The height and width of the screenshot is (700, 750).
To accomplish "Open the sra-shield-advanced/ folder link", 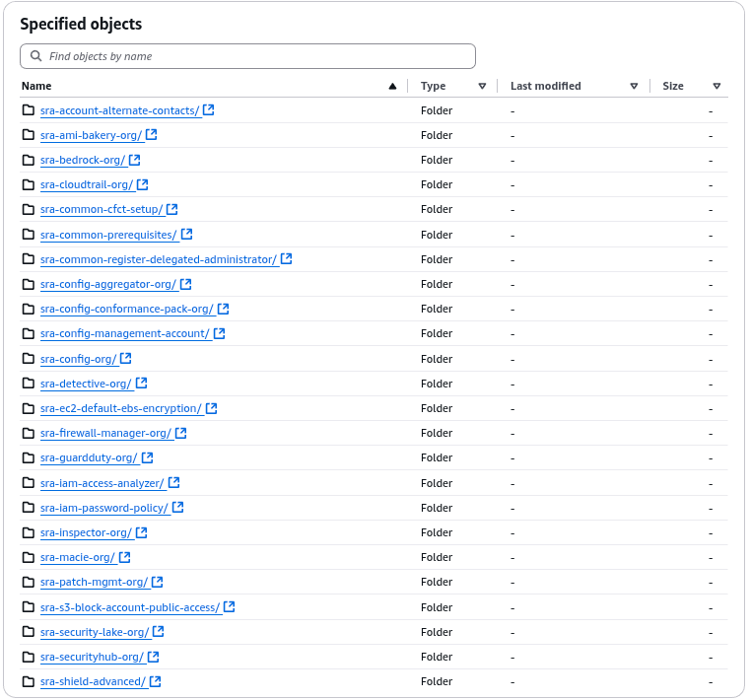I will coord(93,681).
